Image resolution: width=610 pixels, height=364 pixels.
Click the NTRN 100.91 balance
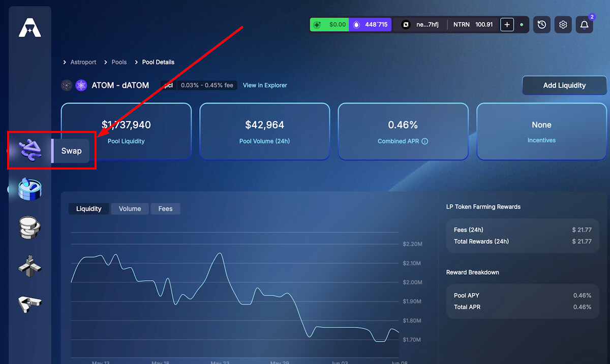473,24
